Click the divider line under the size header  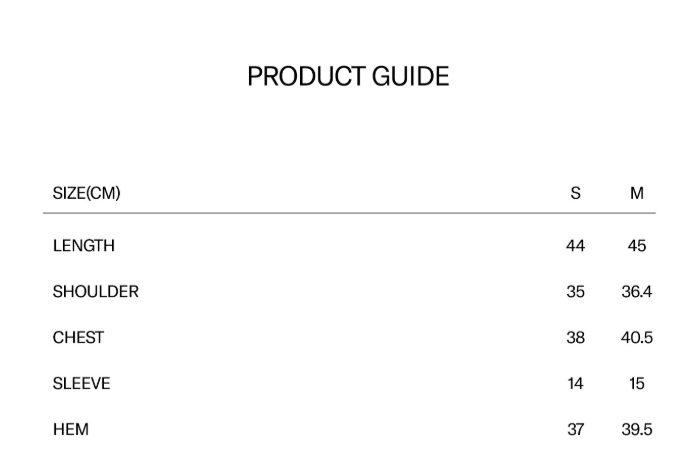(348, 213)
